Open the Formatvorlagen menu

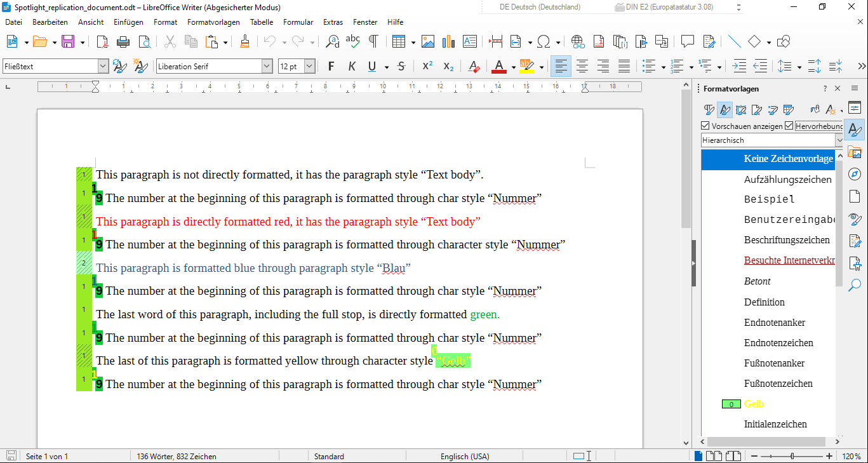pyautogui.click(x=213, y=22)
